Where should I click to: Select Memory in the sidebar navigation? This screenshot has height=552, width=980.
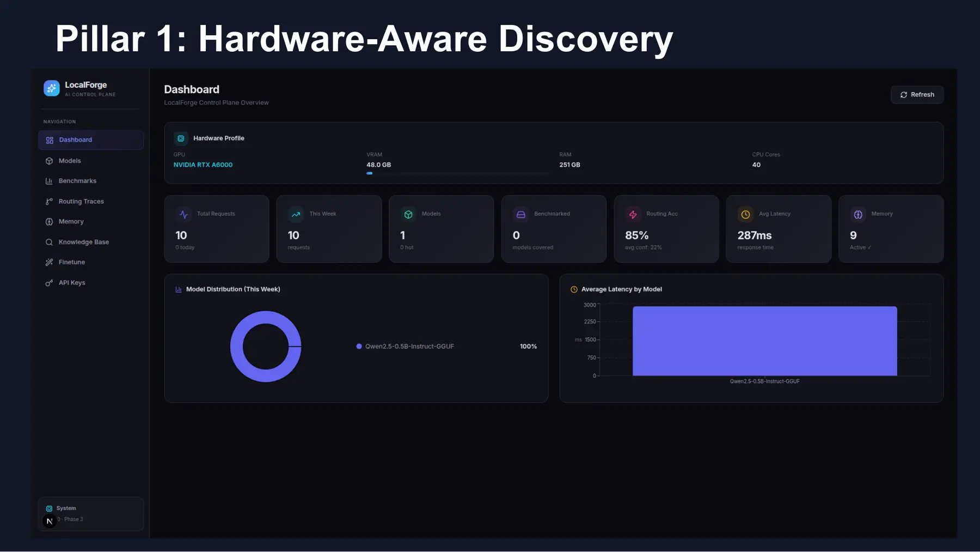point(91,222)
